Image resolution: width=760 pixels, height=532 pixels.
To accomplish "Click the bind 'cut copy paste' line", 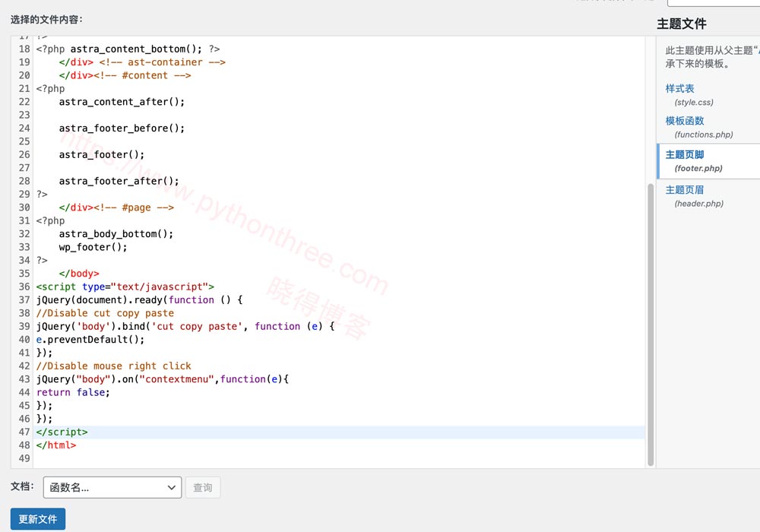I will pos(185,326).
